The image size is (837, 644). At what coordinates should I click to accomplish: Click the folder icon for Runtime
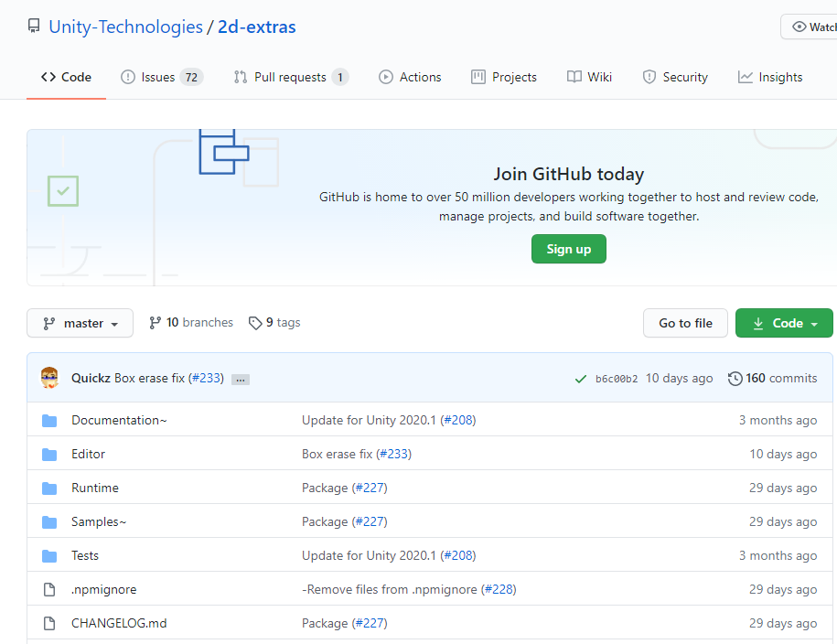49,488
